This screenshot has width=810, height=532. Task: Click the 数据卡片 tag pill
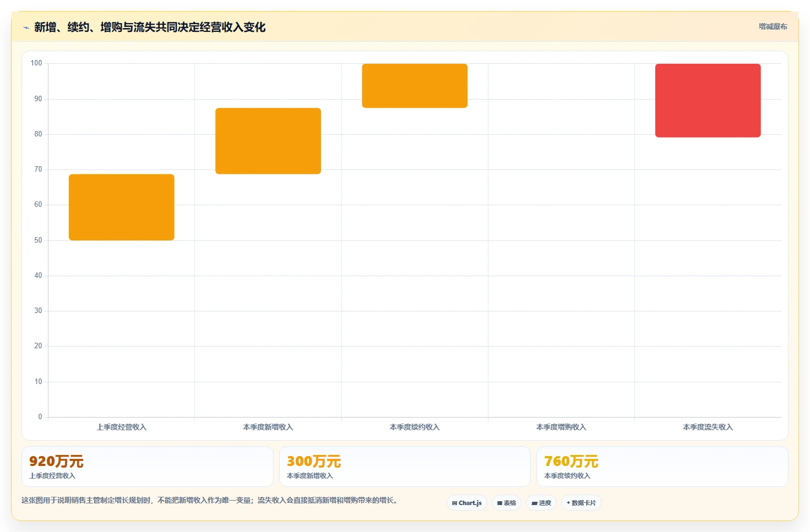(581, 503)
